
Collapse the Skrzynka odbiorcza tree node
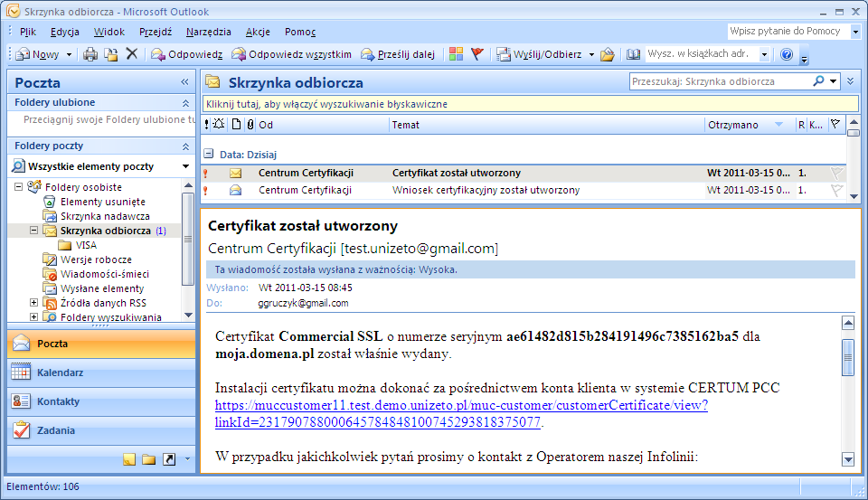point(33,231)
